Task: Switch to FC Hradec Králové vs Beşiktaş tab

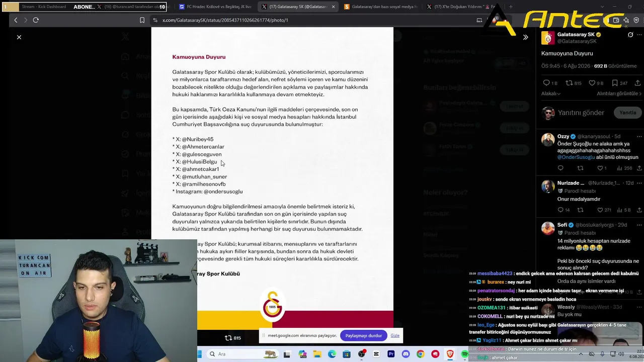Action: point(215,7)
